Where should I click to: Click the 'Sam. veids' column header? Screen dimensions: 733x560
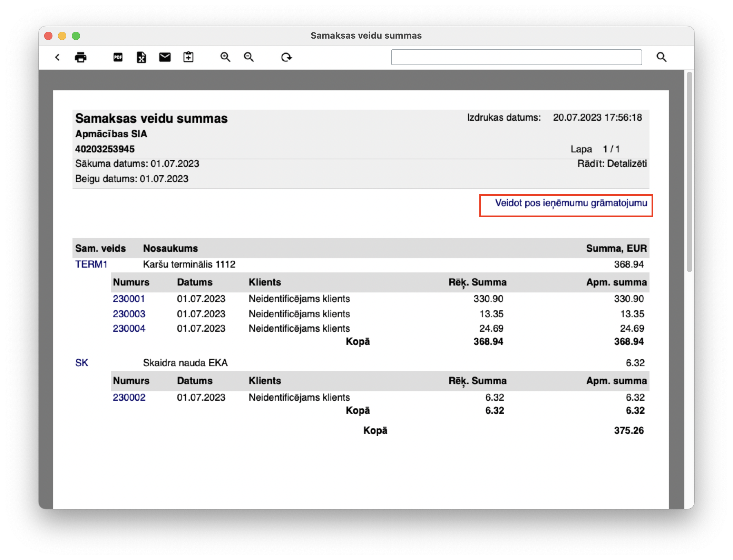tap(100, 248)
